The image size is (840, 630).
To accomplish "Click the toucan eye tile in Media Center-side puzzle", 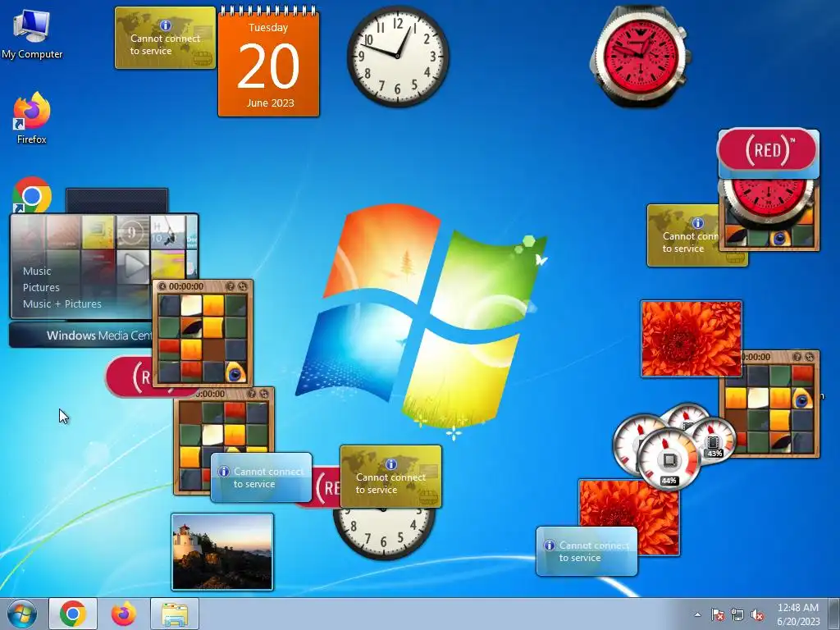I will coord(235,372).
